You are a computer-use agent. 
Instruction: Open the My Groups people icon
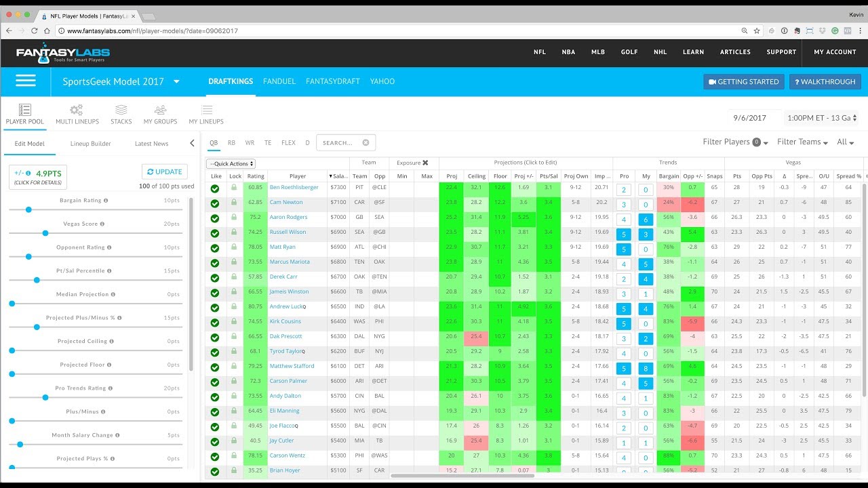tap(160, 110)
